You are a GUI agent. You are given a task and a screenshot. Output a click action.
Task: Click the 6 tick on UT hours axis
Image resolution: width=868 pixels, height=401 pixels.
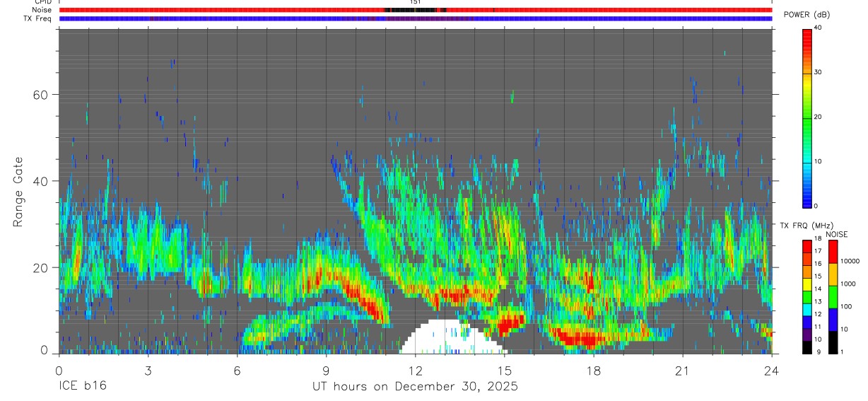pyautogui.click(x=237, y=370)
